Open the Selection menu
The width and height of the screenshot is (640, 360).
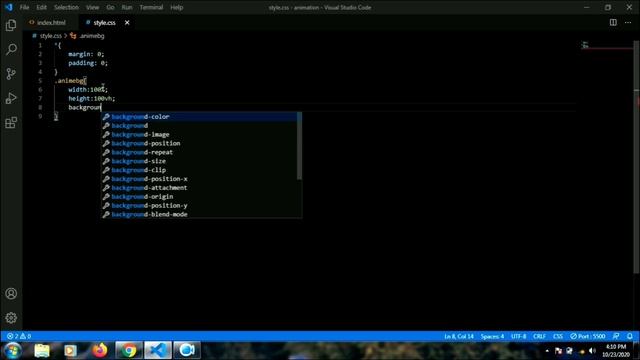click(66, 7)
